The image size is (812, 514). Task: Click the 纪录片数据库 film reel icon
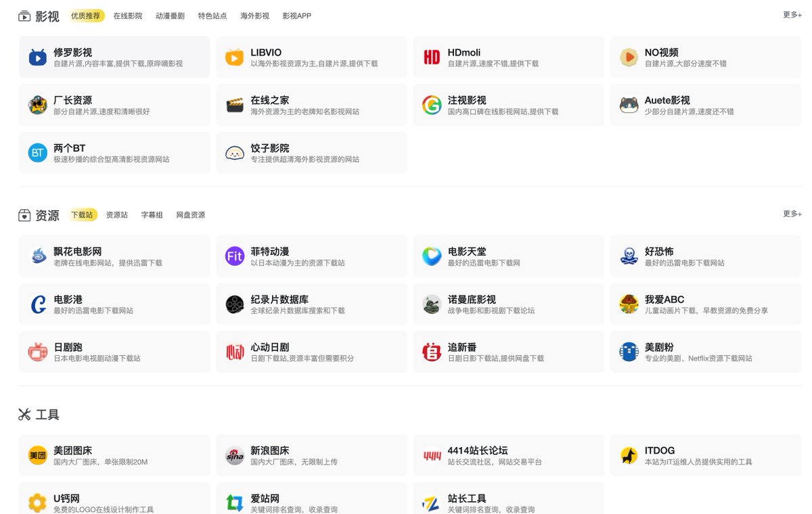234,304
